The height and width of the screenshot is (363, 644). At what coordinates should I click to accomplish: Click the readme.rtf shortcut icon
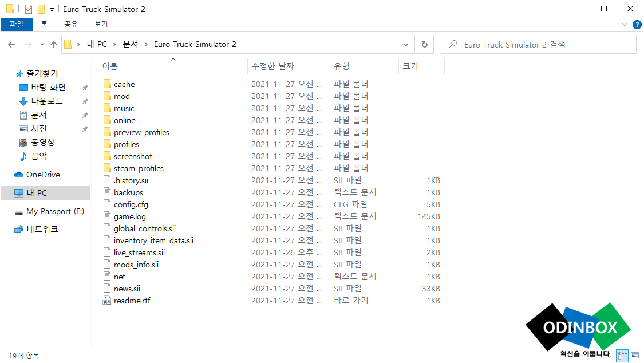pos(107,301)
